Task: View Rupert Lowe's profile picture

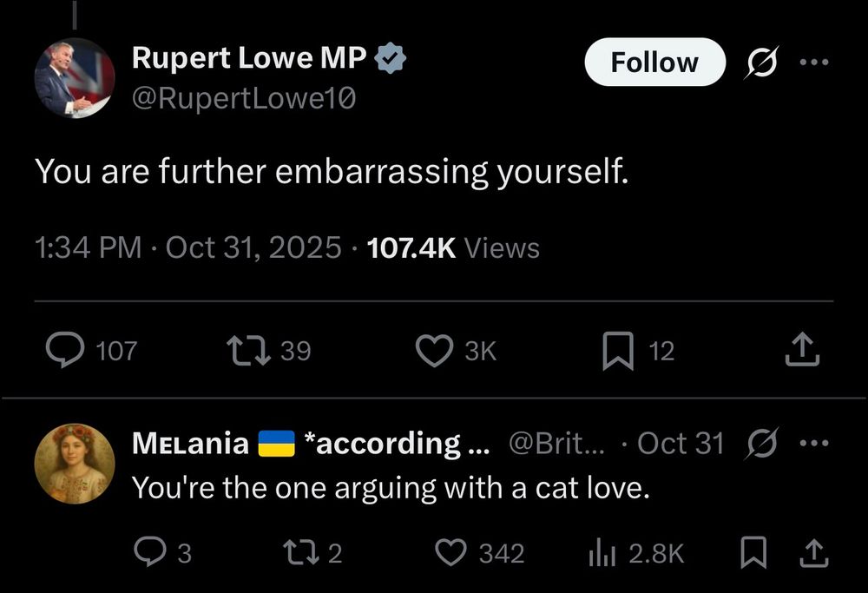Action: pyautogui.click(x=74, y=77)
